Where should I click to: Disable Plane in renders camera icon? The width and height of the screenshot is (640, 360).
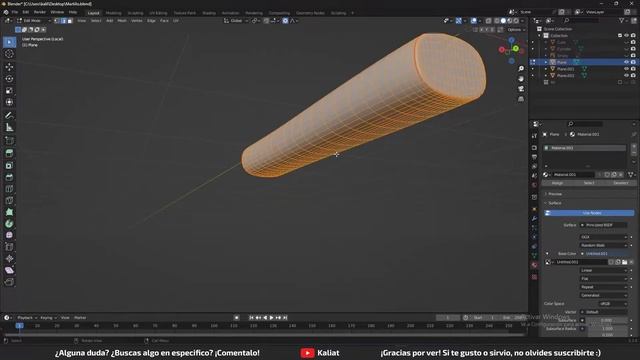[x=633, y=62]
